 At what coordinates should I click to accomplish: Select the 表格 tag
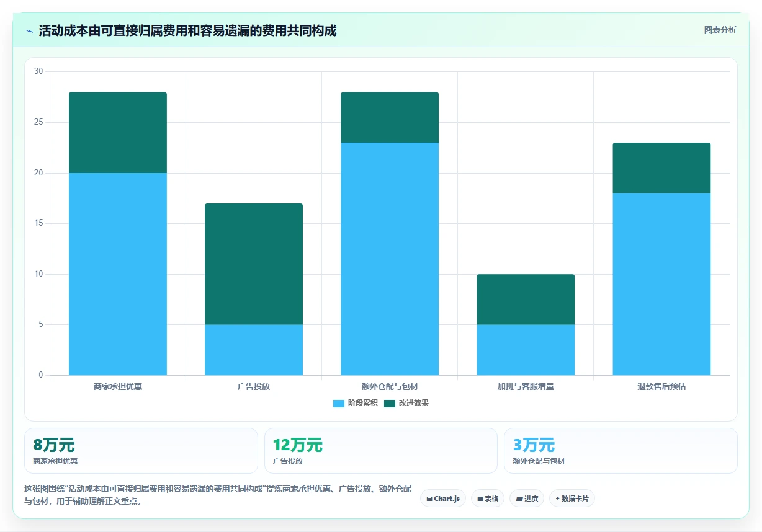pyautogui.click(x=488, y=499)
